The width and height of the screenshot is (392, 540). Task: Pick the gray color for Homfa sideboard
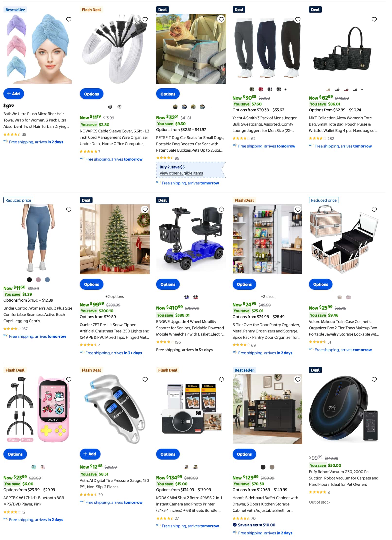point(272,467)
